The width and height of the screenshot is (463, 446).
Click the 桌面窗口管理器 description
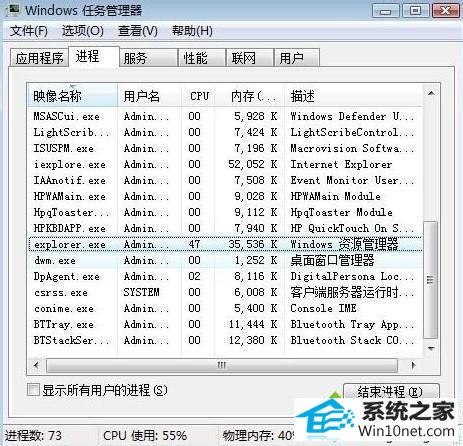[332, 260]
